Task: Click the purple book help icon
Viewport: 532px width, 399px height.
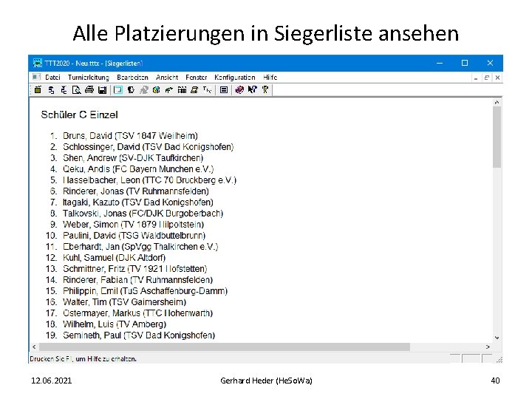Action: [x=239, y=90]
